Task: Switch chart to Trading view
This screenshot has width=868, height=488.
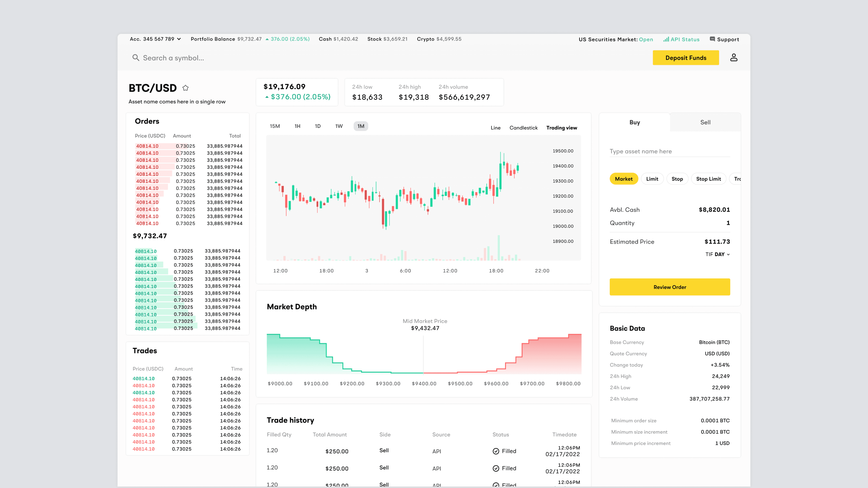Action: pyautogui.click(x=561, y=128)
